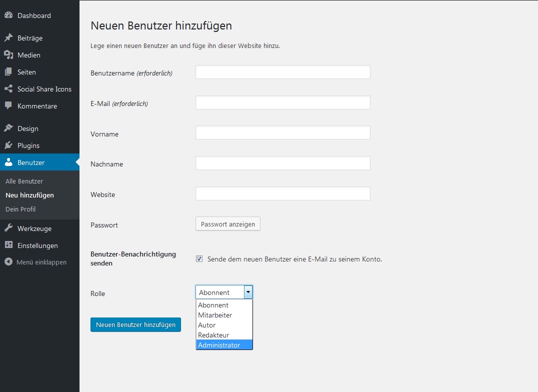Viewport: 538px width, 392px height.
Task: Focus the Benutzername input field
Action: (x=282, y=72)
